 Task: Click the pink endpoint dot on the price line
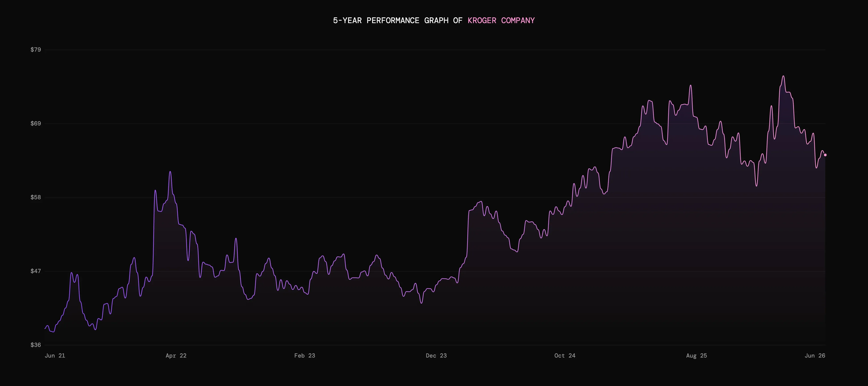point(825,155)
